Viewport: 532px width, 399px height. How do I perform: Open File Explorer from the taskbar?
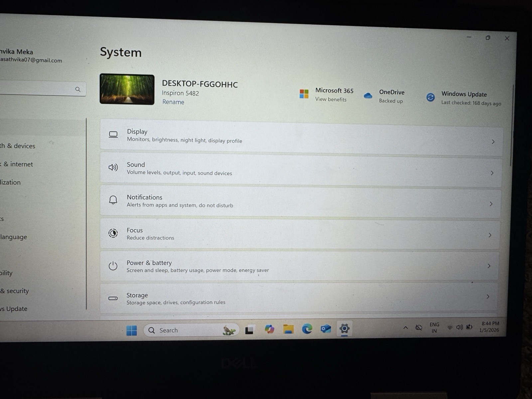tap(288, 329)
